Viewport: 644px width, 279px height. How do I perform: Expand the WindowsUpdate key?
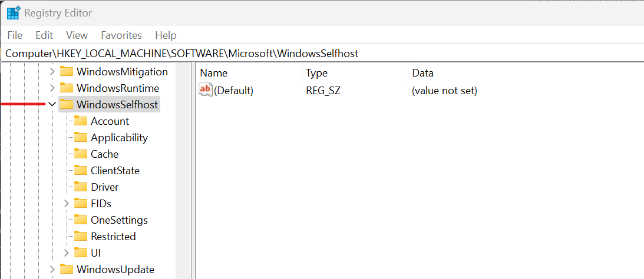pos(52,270)
